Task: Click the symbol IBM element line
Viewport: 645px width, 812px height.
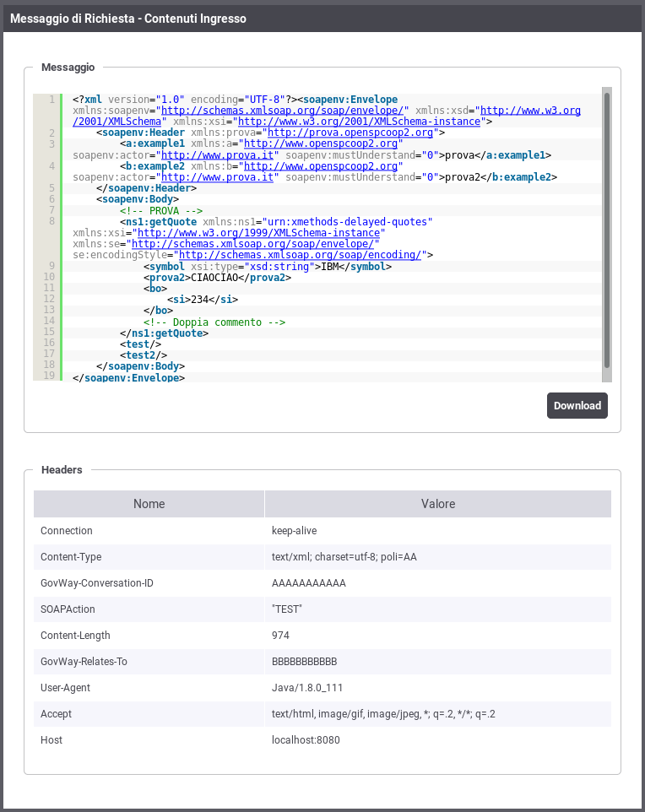Action: 268,266
